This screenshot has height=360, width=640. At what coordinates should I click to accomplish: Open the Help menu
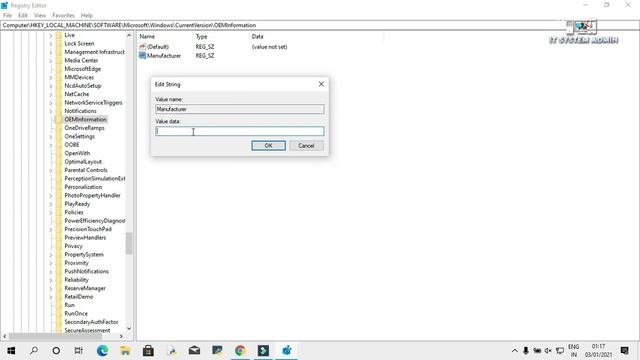point(87,16)
